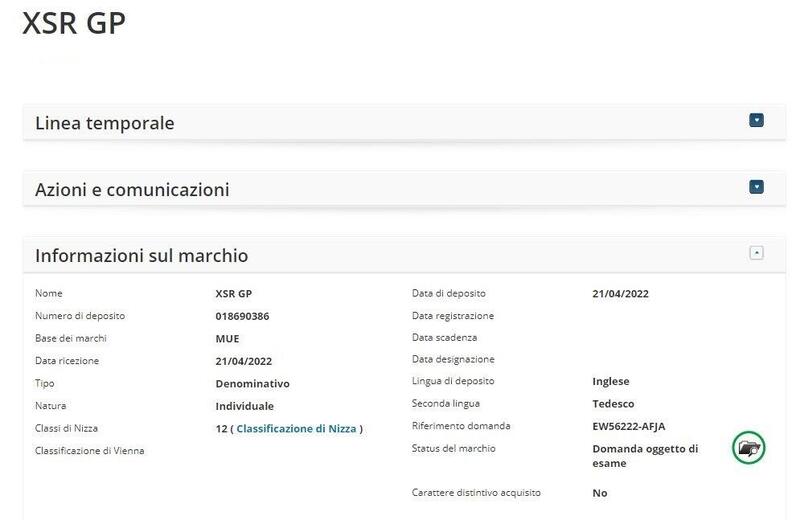Open the Classificazione di Nizza link
800x520 pixels.
tap(295, 428)
